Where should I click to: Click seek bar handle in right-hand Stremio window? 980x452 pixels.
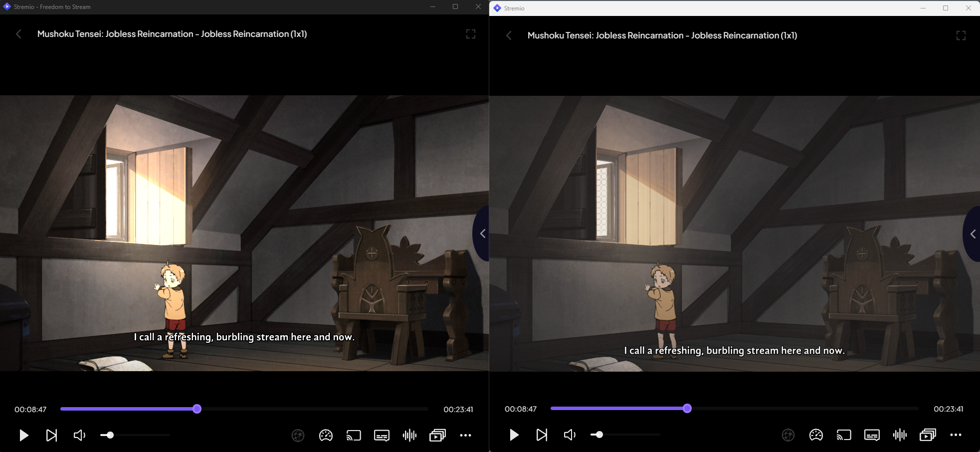[x=687, y=409]
